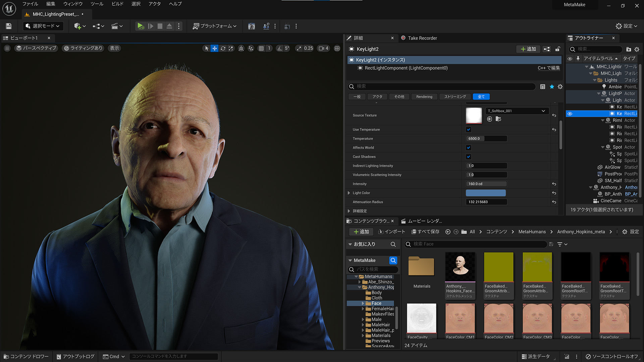Click the すべて保存 button
The height and width of the screenshot is (362, 644).
(425, 232)
